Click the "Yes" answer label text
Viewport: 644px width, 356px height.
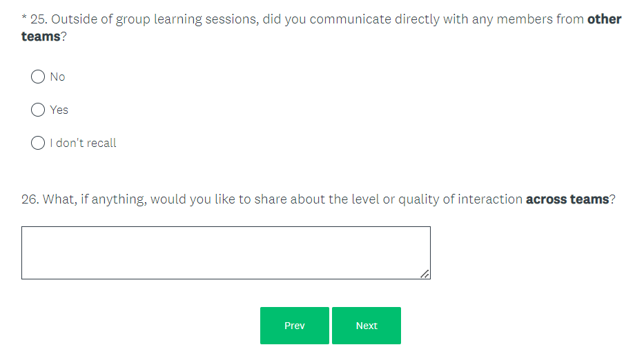coord(59,110)
